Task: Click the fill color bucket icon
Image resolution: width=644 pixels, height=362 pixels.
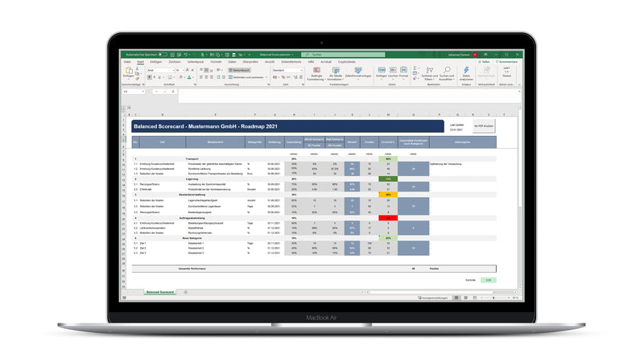Action: tap(180, 77)
